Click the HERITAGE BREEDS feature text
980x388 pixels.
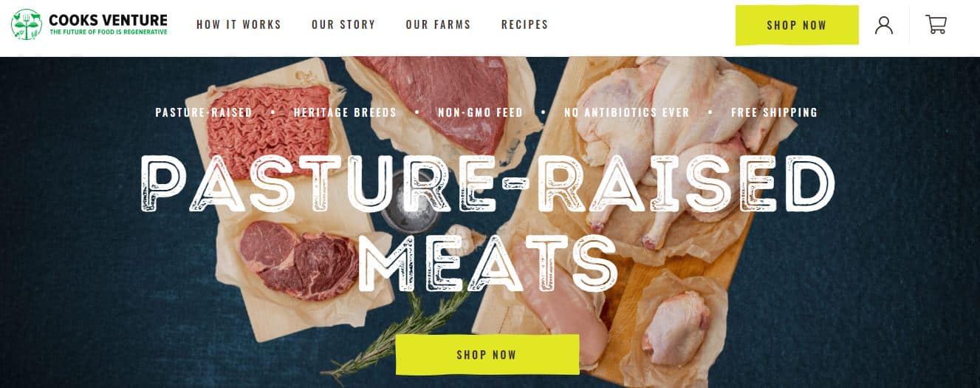pos(345,112)
